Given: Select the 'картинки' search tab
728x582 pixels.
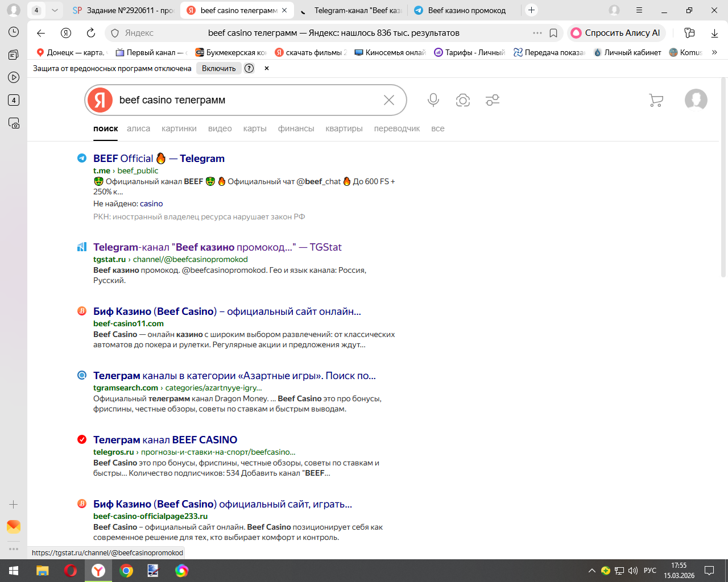Looking at the screenshot, I should pyautogui.click(x=179, y=128).
